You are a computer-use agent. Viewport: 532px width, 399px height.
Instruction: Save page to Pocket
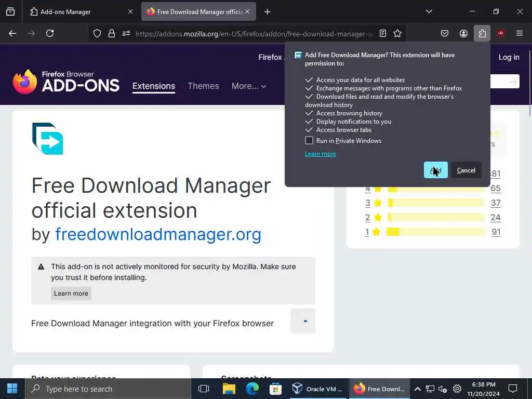(445, 33)
